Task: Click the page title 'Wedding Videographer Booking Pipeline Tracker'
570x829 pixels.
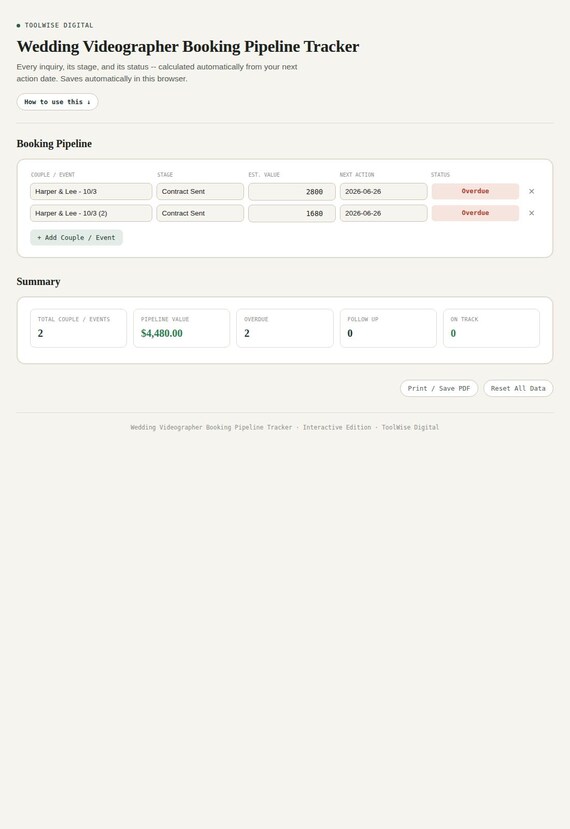Action: (188, 47)
